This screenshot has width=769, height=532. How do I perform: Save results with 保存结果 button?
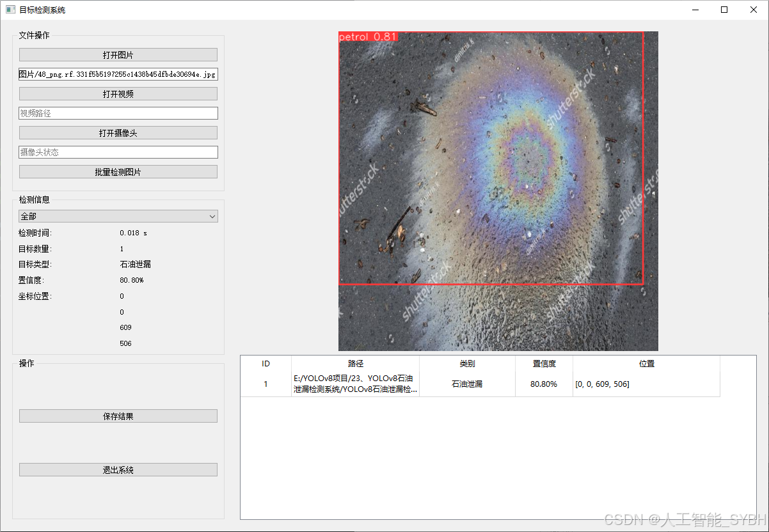point(118,416)
